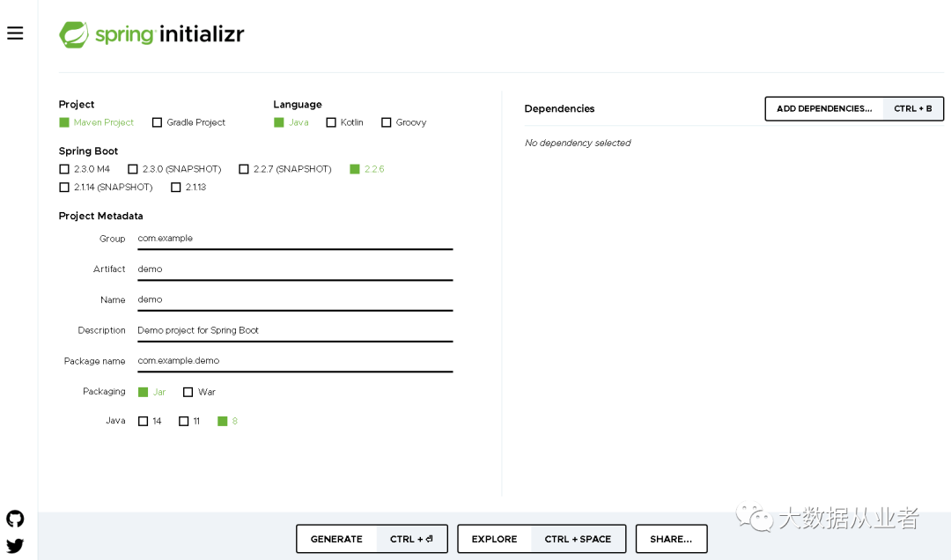Click the Generate button
Viewport: 951px width, 560px height.
pos(372,539)
